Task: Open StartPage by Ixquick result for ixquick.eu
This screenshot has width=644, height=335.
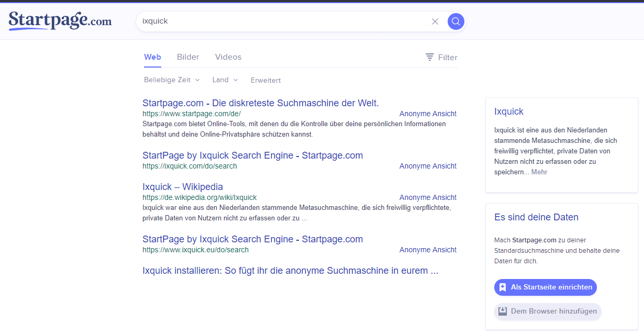Action: pyautogui.click(x=252, y=239)
